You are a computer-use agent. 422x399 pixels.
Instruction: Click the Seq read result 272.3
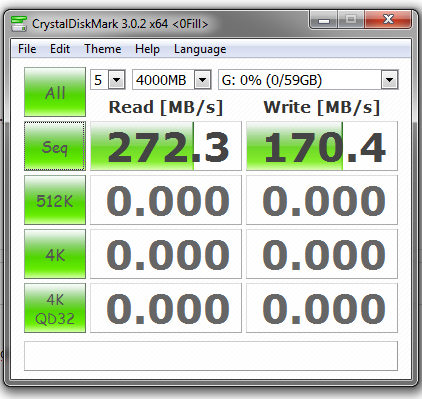tap(166, 146)
